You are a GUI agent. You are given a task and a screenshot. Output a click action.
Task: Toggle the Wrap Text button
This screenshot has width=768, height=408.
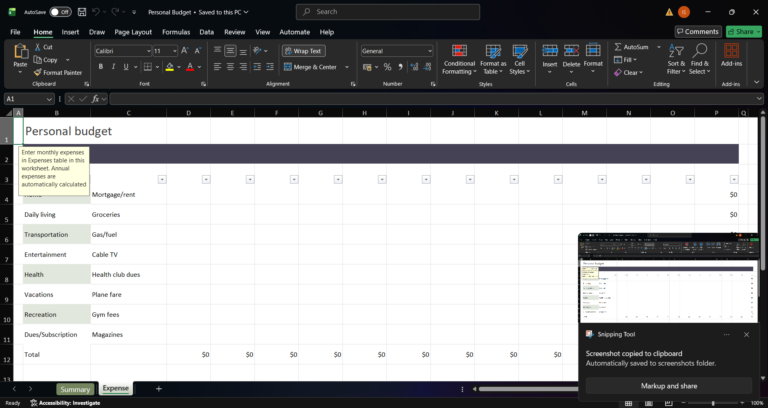point(302,50)
